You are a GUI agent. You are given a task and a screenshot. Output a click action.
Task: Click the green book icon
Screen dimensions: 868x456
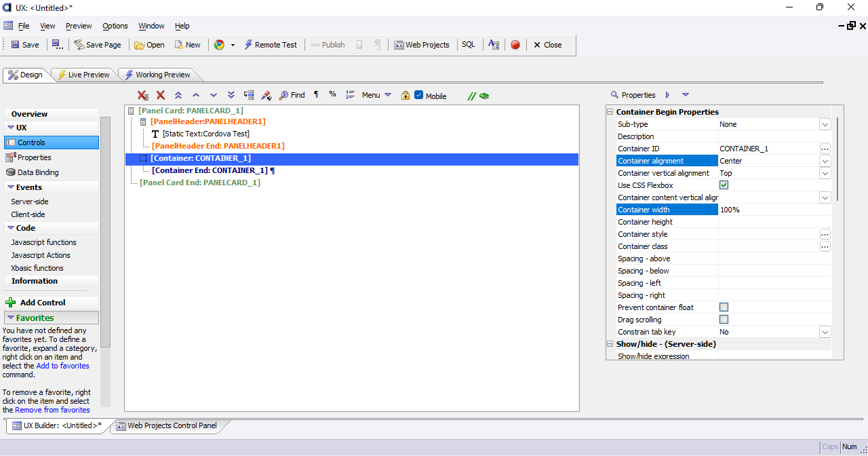[484, 96]
